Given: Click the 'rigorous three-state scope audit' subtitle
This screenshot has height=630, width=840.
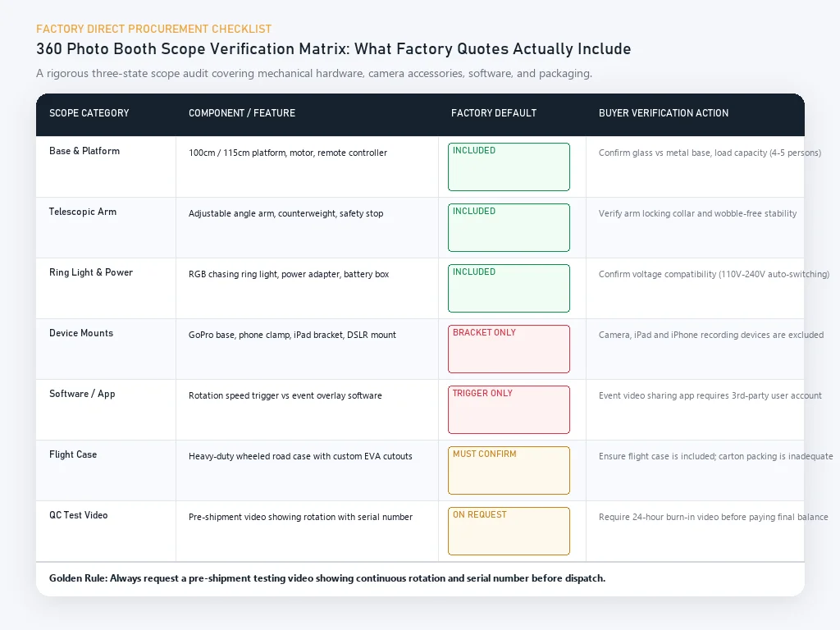Looking at the screenshot, I should click(314, 73).
